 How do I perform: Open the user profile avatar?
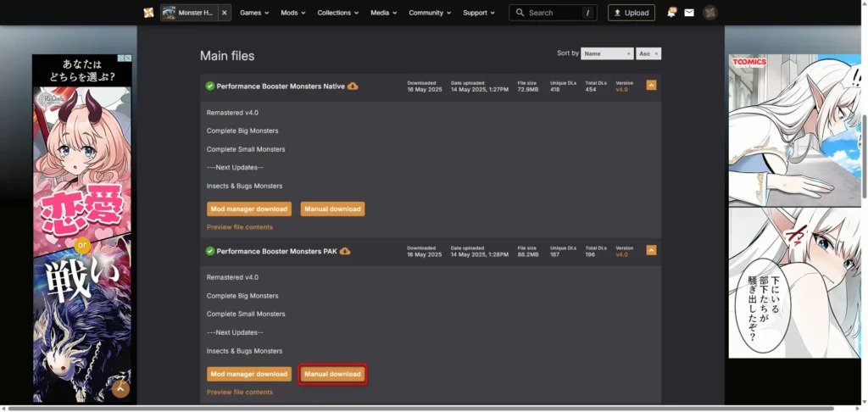[710, 13]
